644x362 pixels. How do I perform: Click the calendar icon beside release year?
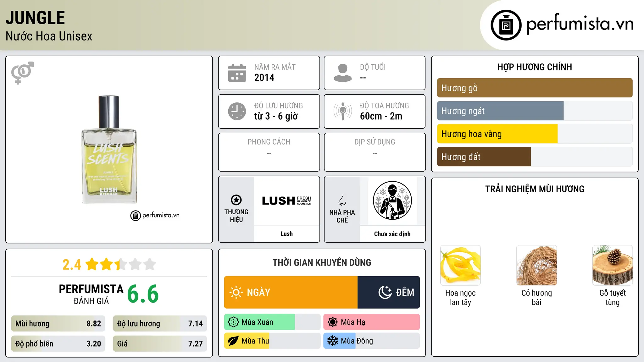pyautogui.click(x=237, y=73)
